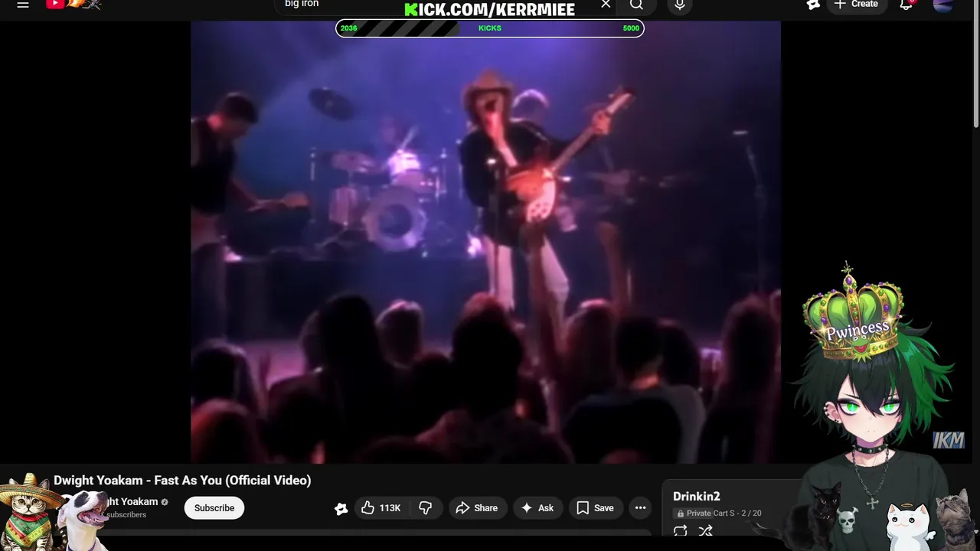Save the video to a playlist

[595, 508]
